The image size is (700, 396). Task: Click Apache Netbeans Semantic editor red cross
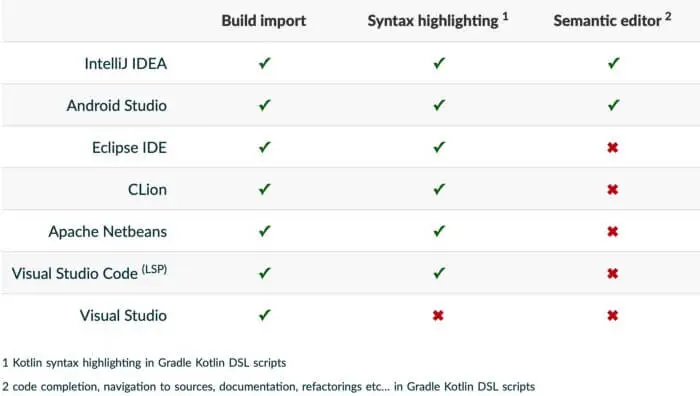click(612, 231)
